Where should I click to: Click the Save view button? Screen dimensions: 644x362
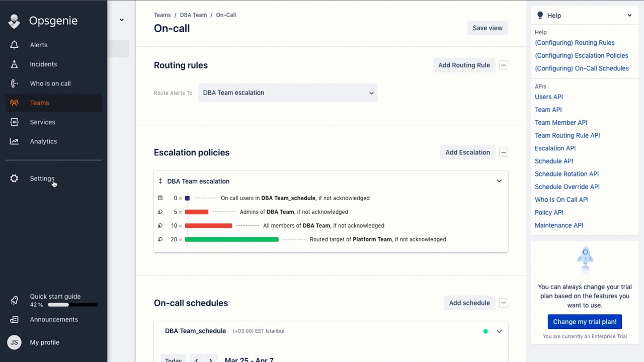pos(488,28)
